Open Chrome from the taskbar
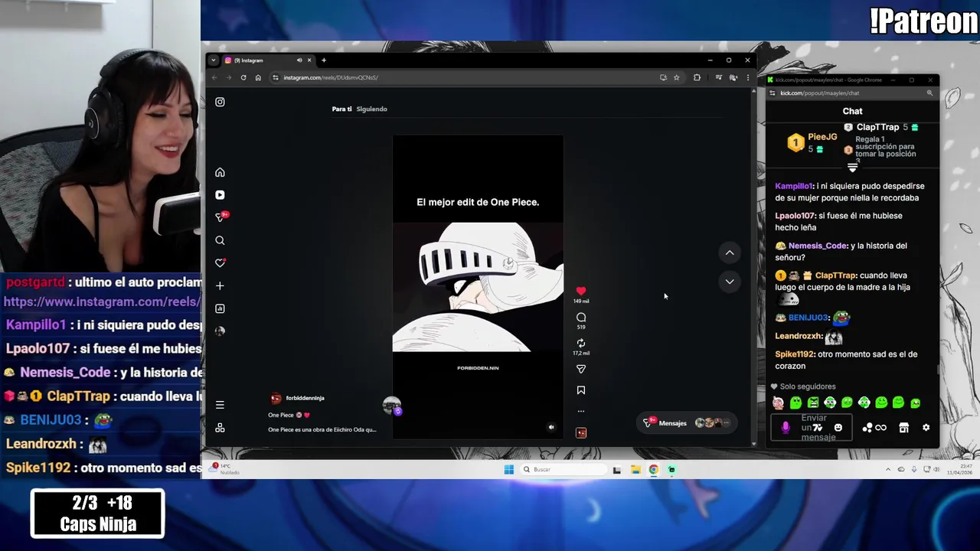The width and height of the screenshot is (980, 551). pos(654,469)
